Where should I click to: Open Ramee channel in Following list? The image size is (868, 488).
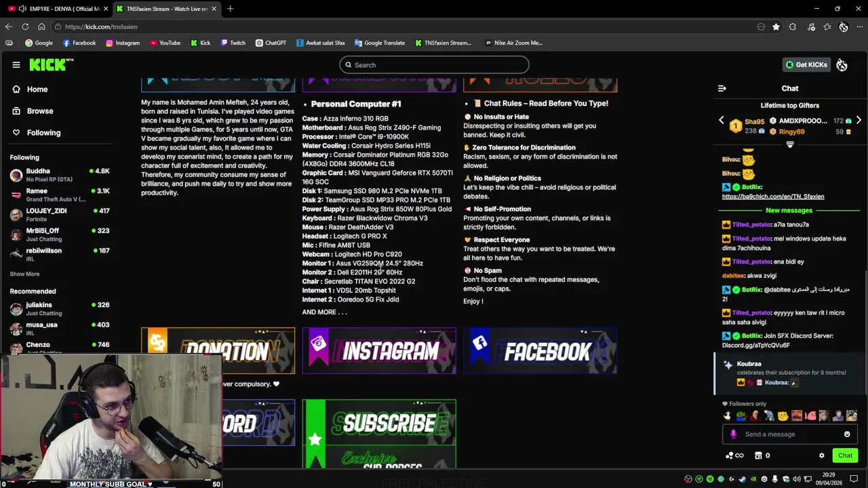(x=60, y=195)
